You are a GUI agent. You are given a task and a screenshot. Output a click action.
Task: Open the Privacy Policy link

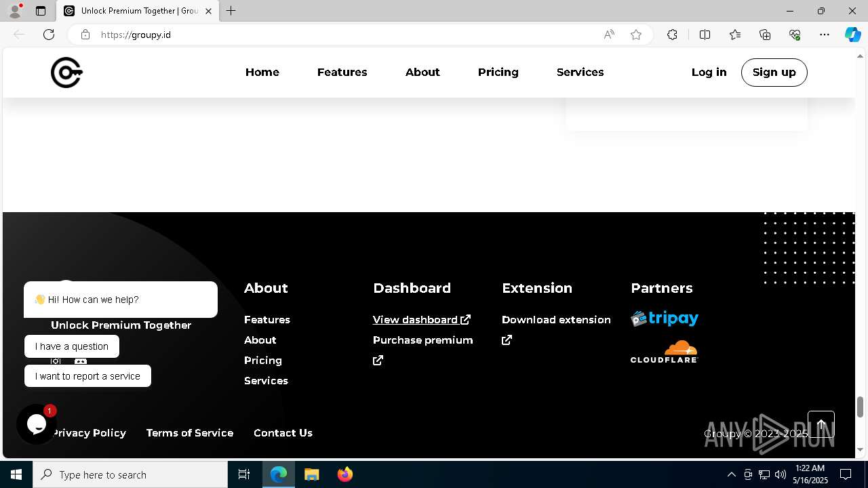pos(89,432)
